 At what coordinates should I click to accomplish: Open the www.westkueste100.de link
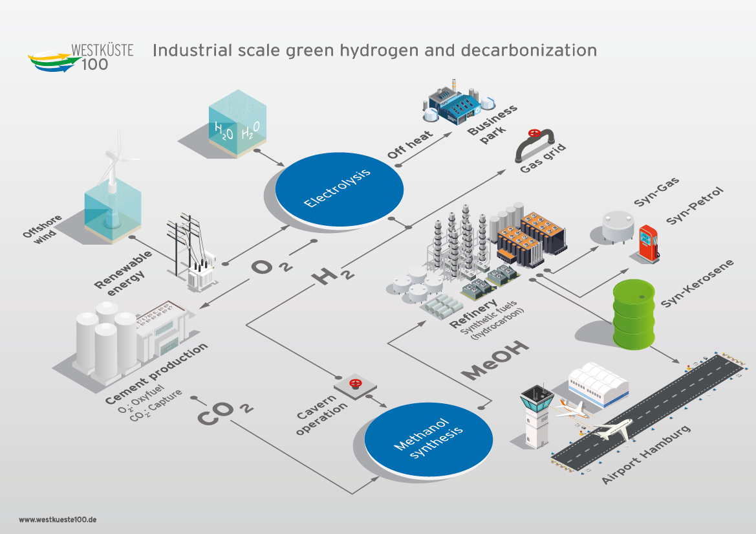[x=58, y=520]
